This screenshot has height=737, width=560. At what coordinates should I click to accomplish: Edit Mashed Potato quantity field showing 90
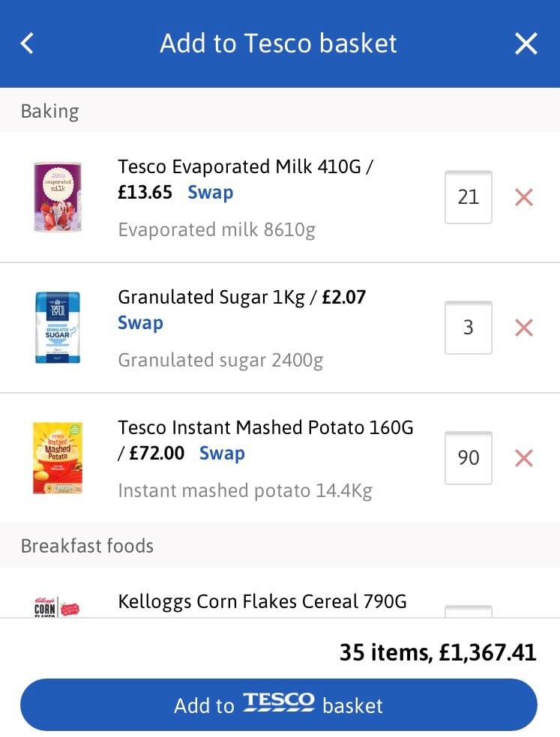(468, 458)
